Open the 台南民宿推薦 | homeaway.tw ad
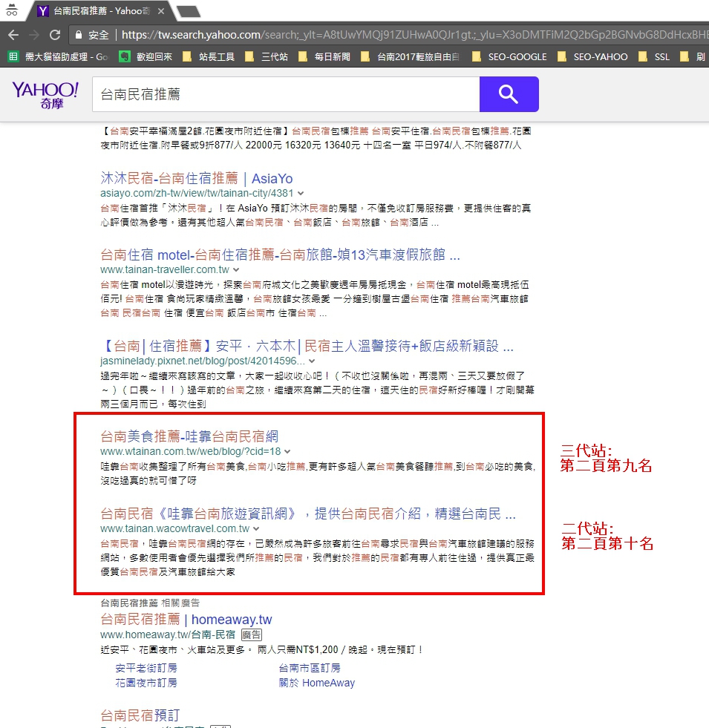The image size is (709, 728). click(x=186, y=620)
